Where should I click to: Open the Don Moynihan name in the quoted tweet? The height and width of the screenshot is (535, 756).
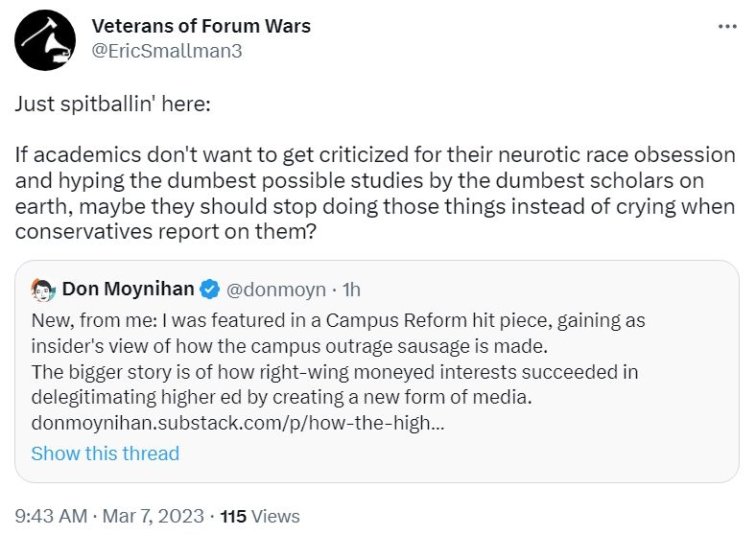[128, 289]
